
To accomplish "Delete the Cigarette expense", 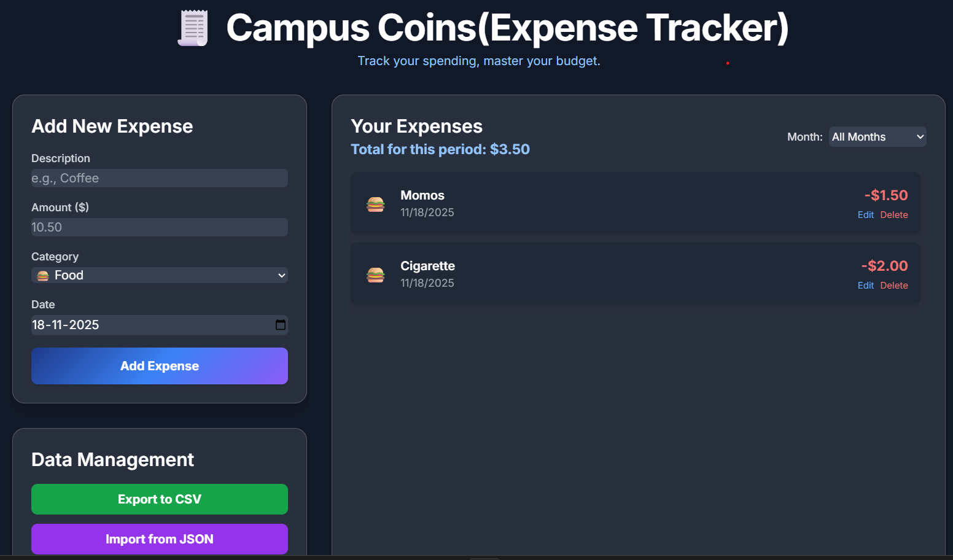I will [893, 285].
